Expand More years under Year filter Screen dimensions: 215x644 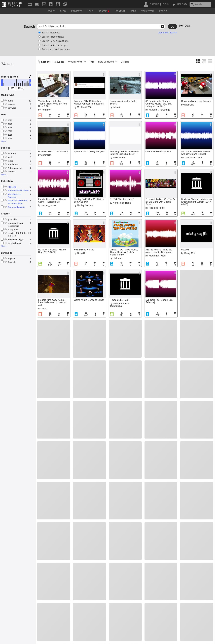4,141
